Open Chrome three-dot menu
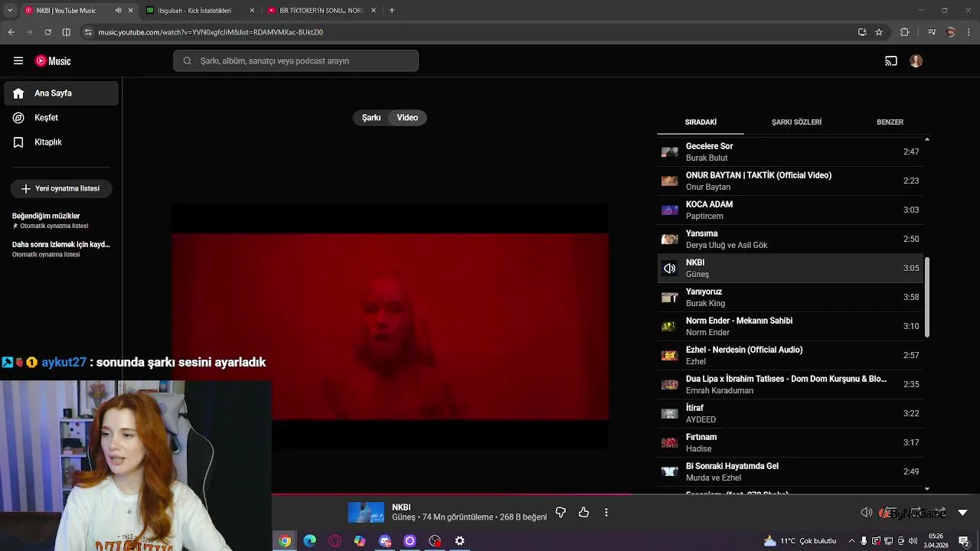The image size is (980, 551). (969, 32)
